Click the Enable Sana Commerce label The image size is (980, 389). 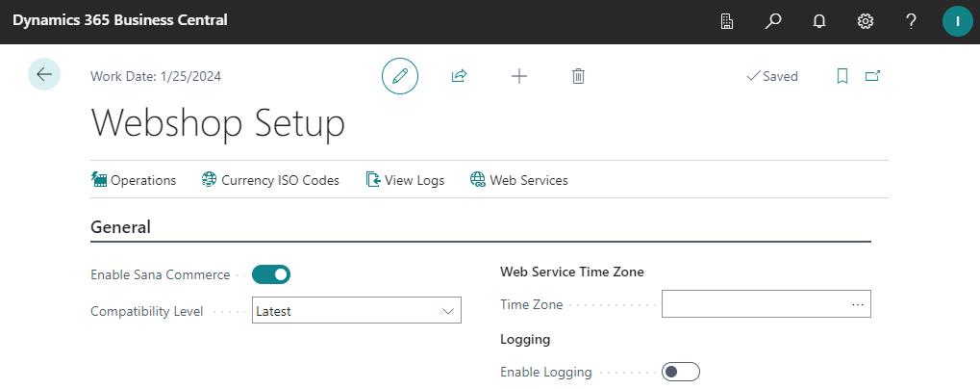[x=160, y=274]
